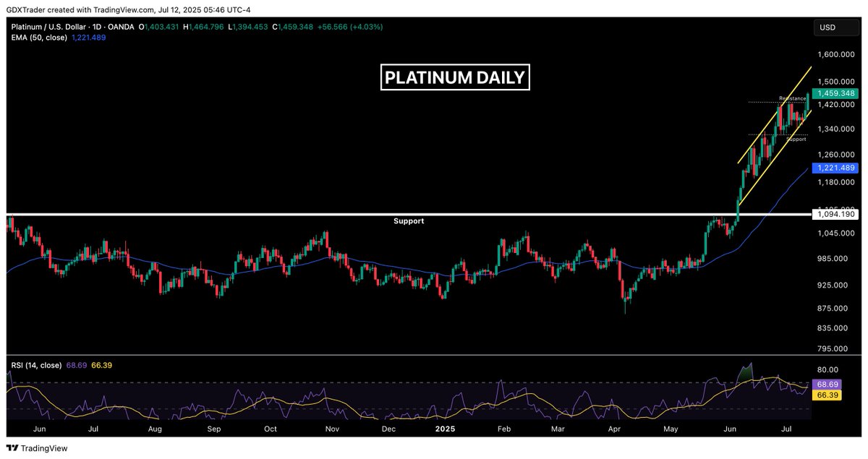
Task: Click the 1,180.000 price axis value
Action: click(837, 182)
